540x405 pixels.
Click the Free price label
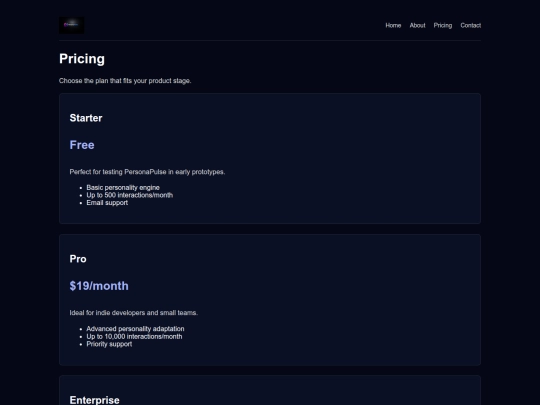pos(82,145)
